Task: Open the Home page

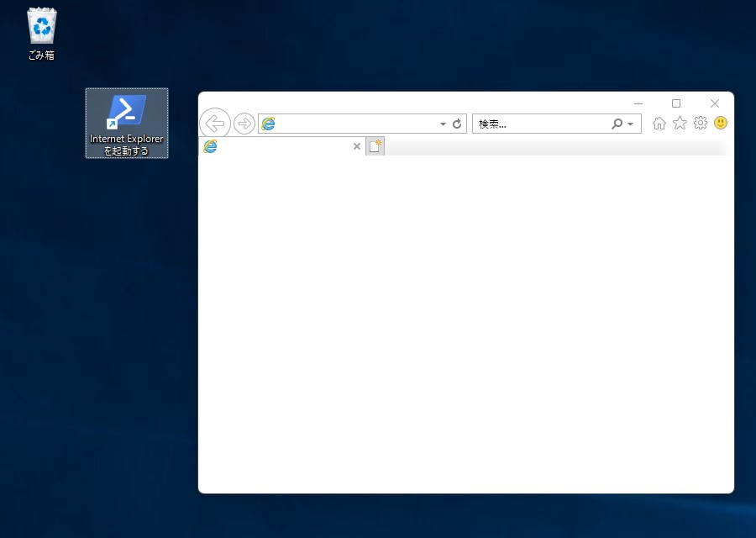Action: coord(659,123)
